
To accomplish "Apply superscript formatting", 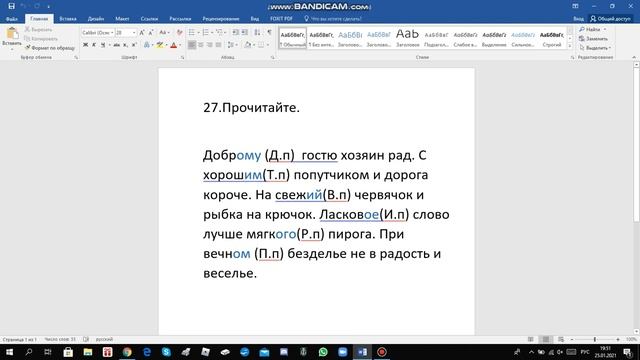I will (x=134, y=45).
